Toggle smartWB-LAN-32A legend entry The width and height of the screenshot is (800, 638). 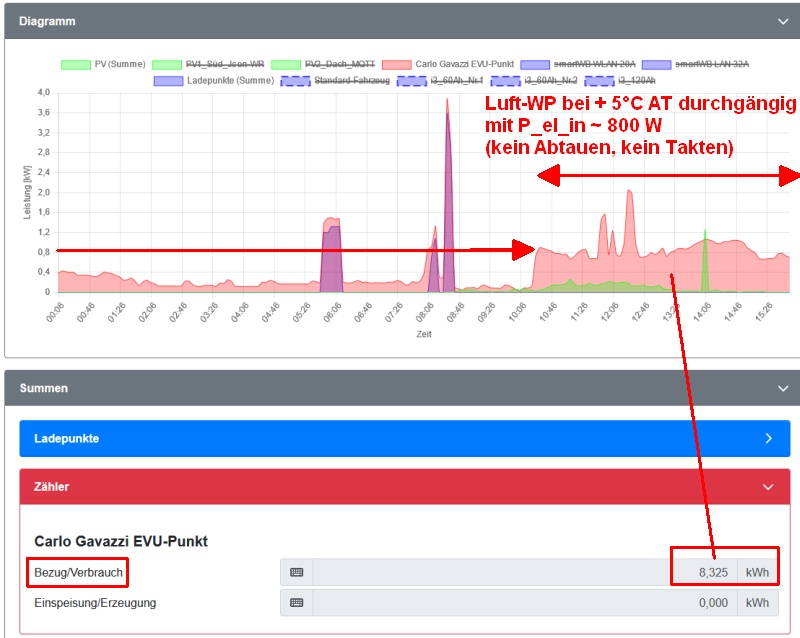[695, 64]
